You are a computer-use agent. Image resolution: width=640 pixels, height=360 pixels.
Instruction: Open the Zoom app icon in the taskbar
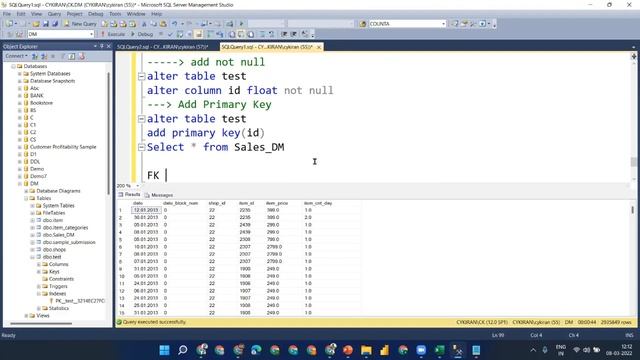[x=421, y=350]
